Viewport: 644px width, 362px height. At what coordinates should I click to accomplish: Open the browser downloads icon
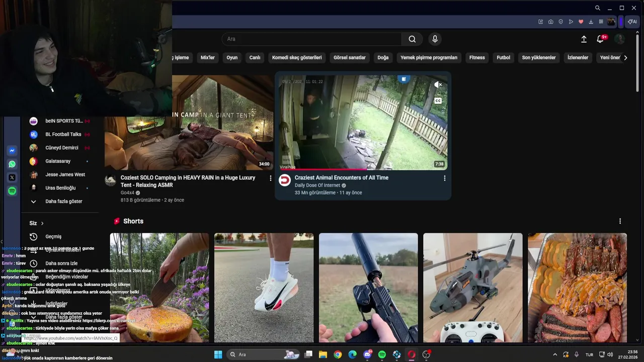(x=591, y=22)
